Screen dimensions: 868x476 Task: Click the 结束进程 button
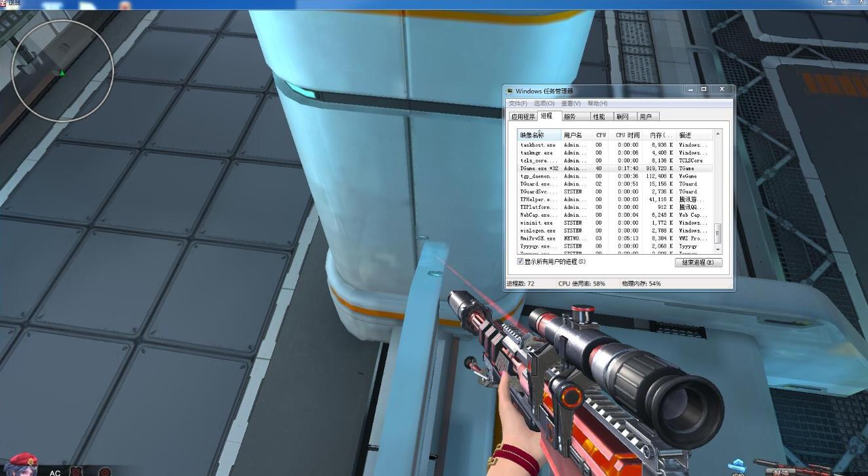point(698,263)
